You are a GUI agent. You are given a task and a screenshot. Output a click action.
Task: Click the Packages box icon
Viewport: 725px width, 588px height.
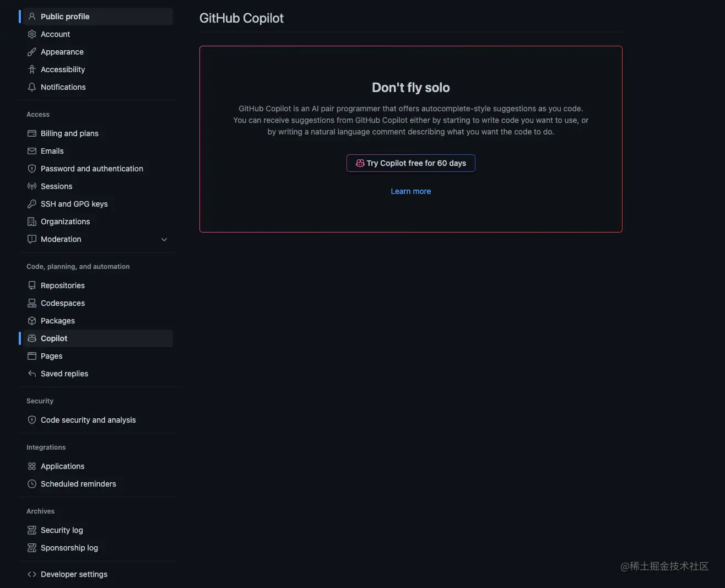(x=31, y=320)
